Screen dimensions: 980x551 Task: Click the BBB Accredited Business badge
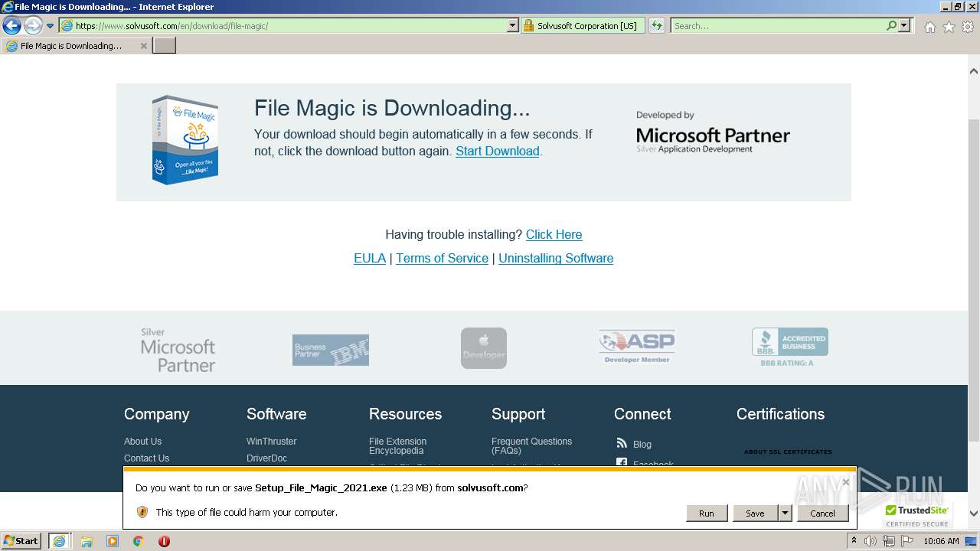790,346
